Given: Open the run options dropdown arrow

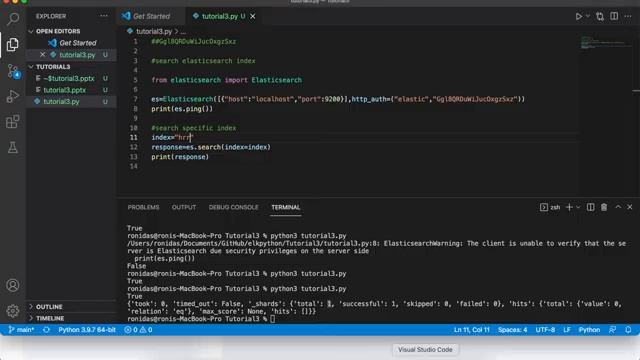Looking at the screenshot, I should [588, 16].
